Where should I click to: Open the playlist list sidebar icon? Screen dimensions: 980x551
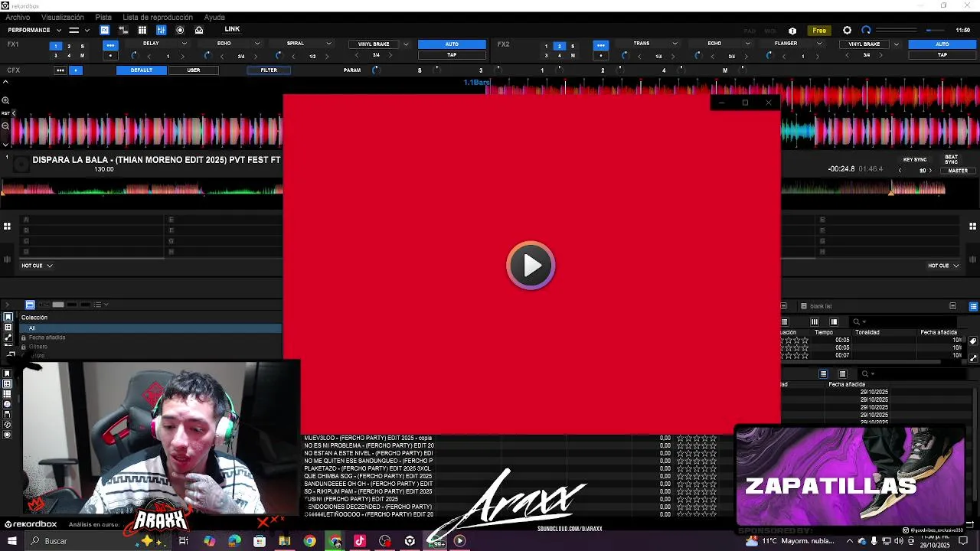click(x=8, y=328)
